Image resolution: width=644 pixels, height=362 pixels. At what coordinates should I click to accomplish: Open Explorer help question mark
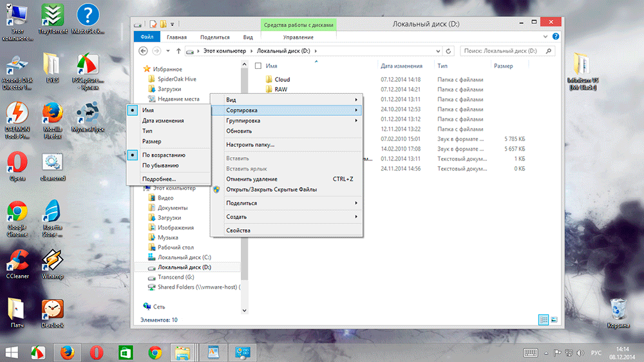(x=556, y=37)
